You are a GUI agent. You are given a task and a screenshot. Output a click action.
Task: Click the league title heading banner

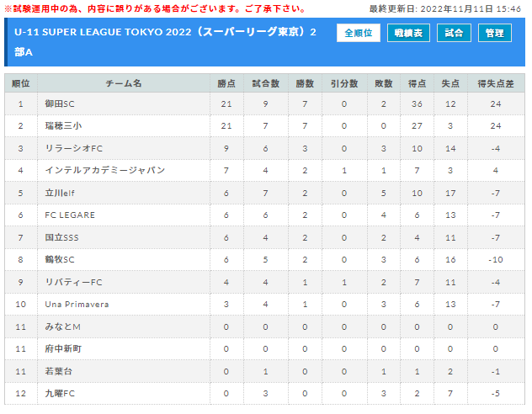click(165, 42)
